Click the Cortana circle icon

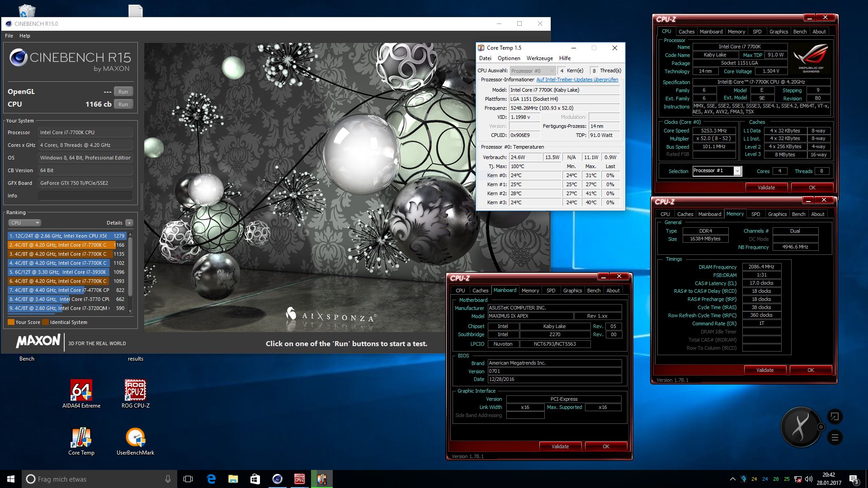coord(31,479)
